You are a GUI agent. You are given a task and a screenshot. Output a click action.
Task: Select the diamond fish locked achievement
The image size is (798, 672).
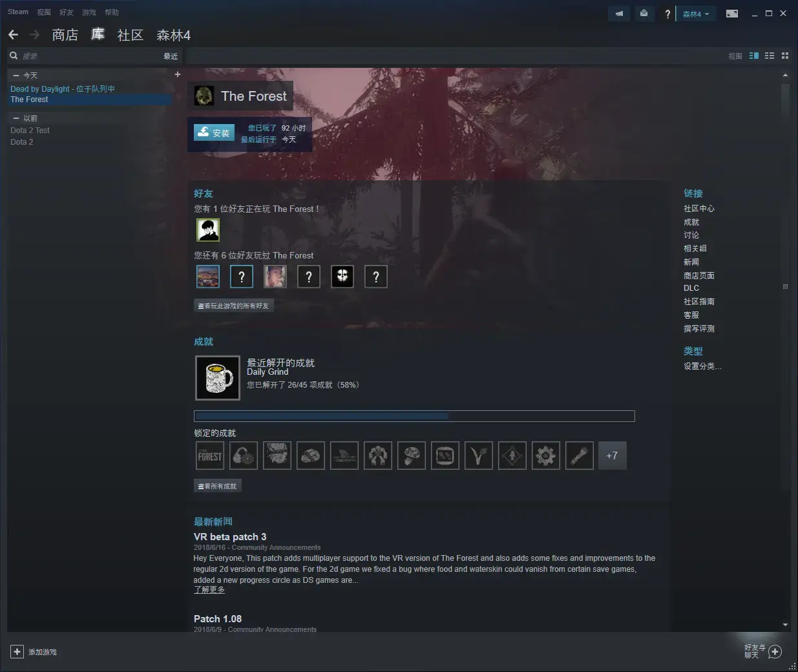[512, 456]
